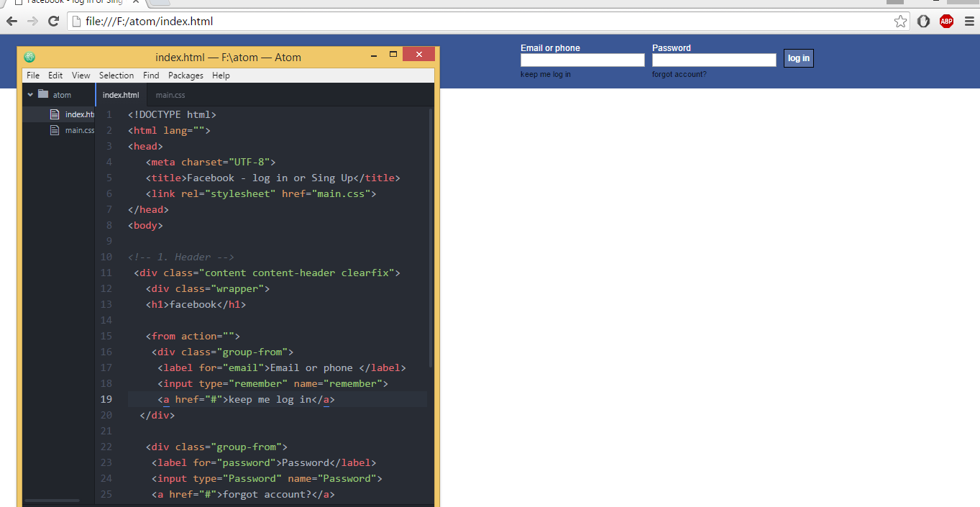
Task: Open the Chrome hamburger menu
Action: (969, 22)
